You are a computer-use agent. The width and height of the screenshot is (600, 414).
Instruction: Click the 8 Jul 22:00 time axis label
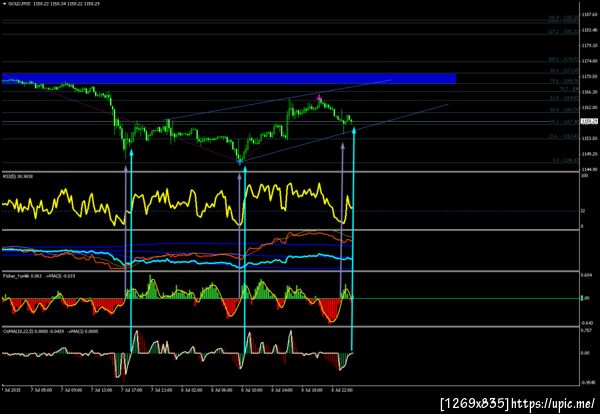tap(342, 390)
